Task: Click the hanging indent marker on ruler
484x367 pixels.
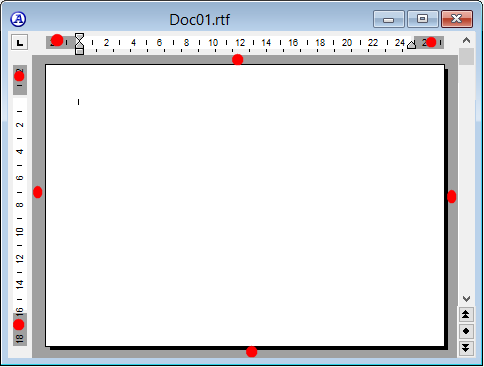Action: 79,45
